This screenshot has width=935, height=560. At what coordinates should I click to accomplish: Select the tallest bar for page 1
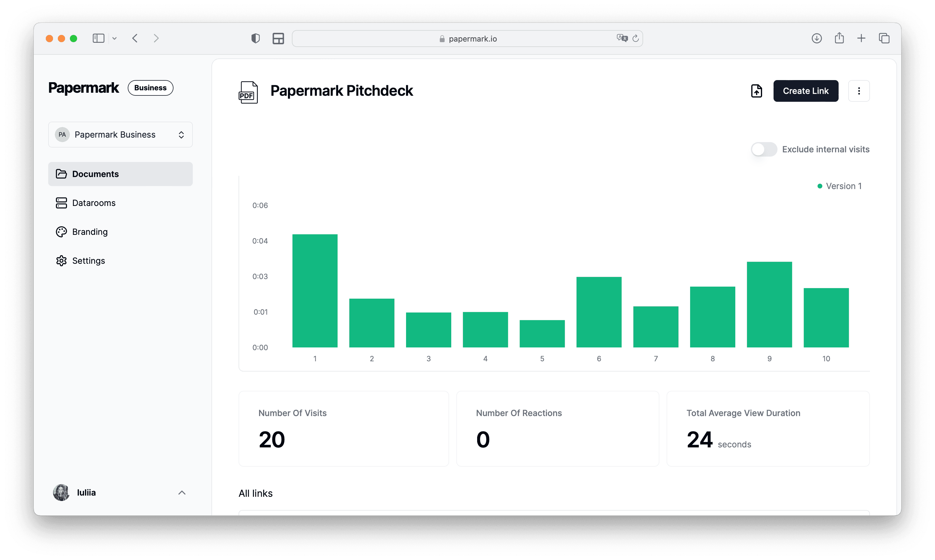[314, 291]
